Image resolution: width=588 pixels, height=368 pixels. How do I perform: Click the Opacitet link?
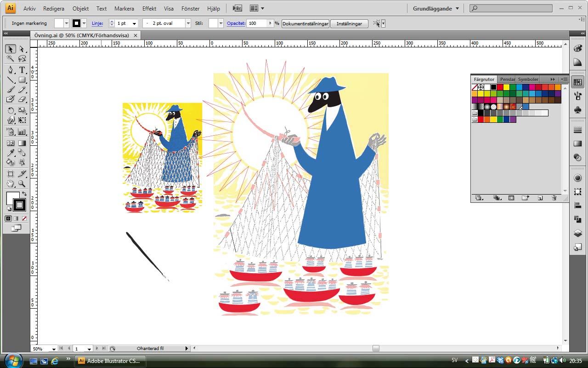point(236,23)
